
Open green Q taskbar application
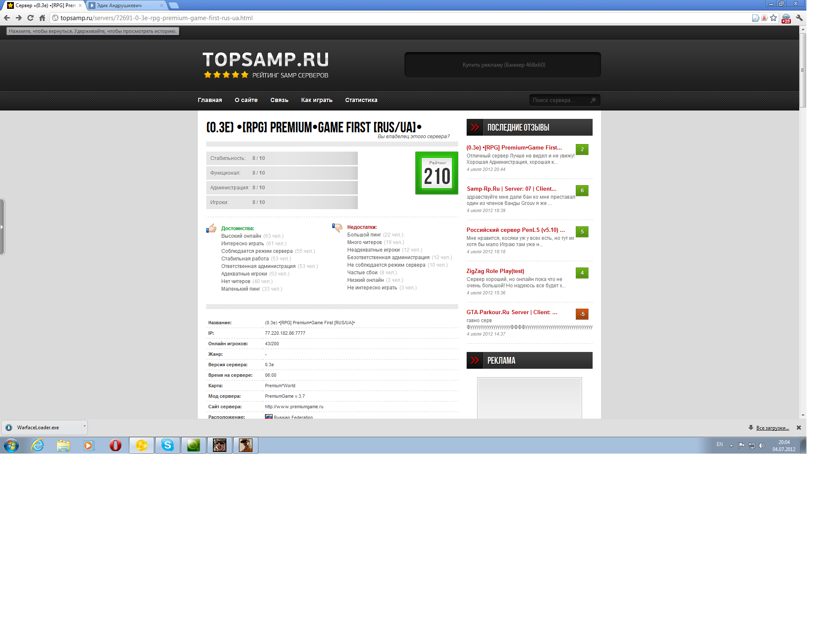[194, 445]
